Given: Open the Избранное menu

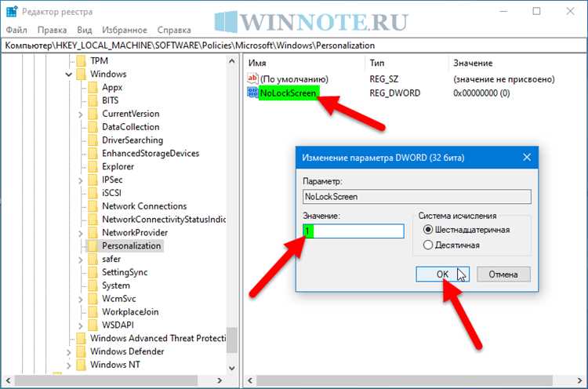Looking at the screenshot, I should click(x=125, y=30).
